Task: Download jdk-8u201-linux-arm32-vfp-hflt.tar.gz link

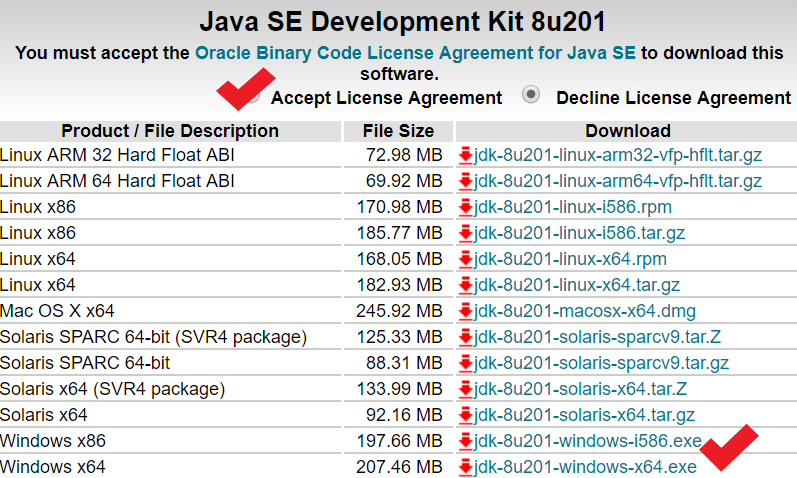Action: (618, 155)
